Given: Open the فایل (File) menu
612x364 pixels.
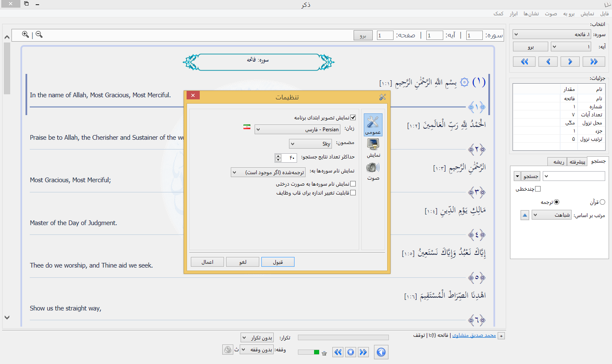Looking at the screenshot, I should pyautogui.click(x=604, y=14).
